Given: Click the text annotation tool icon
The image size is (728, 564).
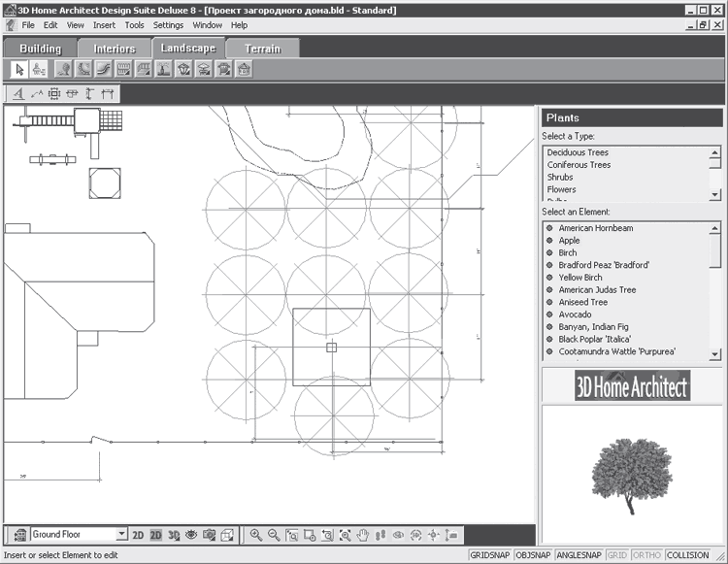Looking at the screenshot, I should pos(18,94).
